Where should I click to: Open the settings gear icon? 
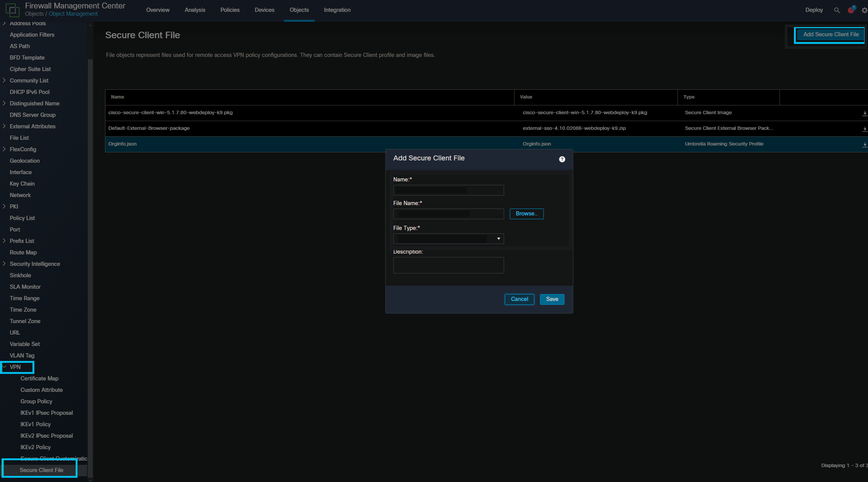coord(864,10)
